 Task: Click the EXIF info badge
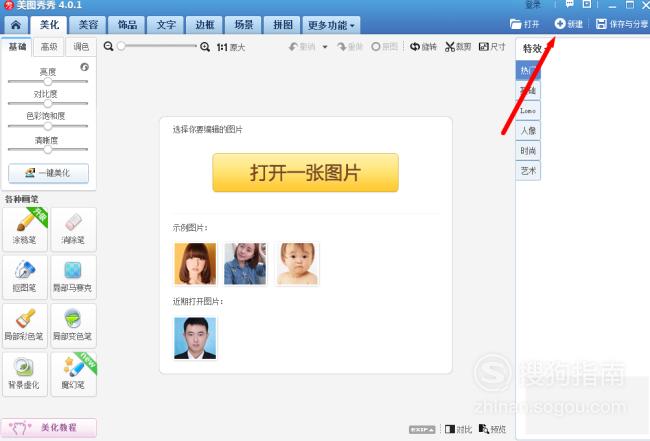[x=422, y=430]
